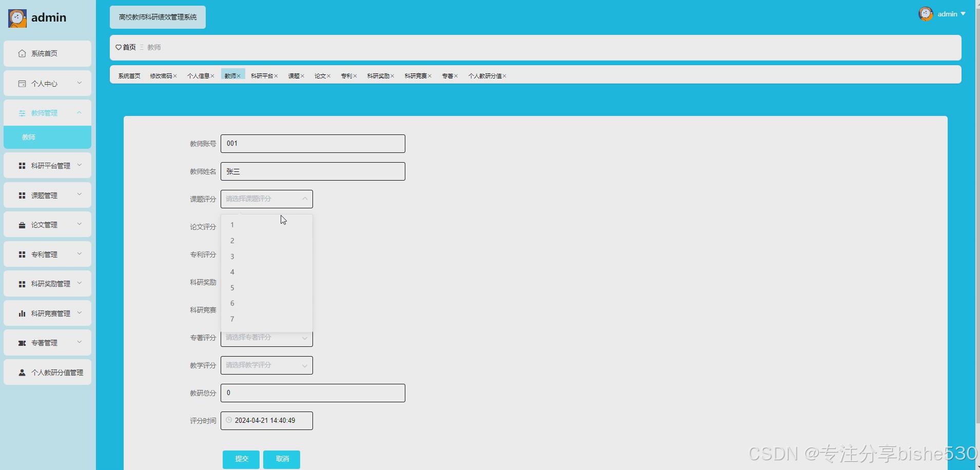Click the 科研竞赛管理 bar chart icon
Viewport: 980px width, 470px height.
coord(22,314)
